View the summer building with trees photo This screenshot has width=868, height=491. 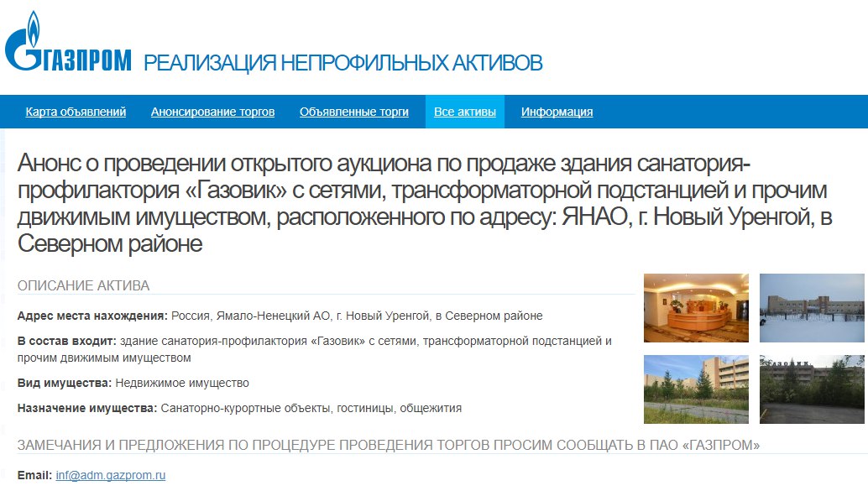pos(696,389)
